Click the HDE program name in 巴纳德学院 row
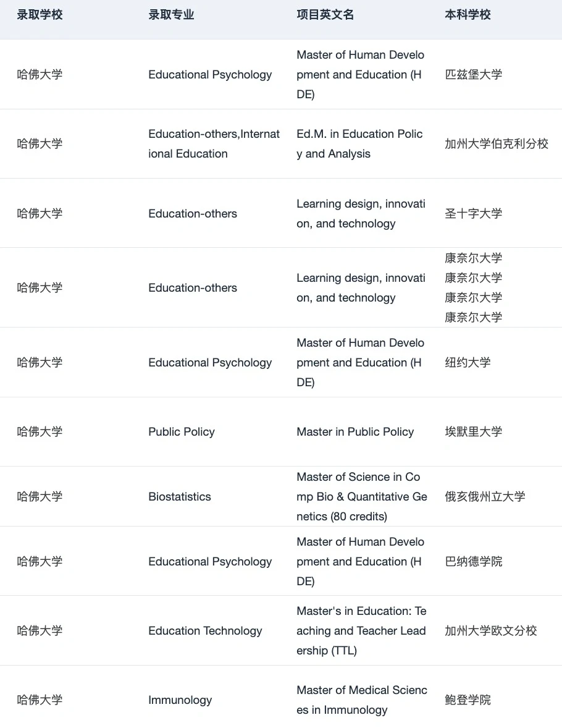 [360, 562]
